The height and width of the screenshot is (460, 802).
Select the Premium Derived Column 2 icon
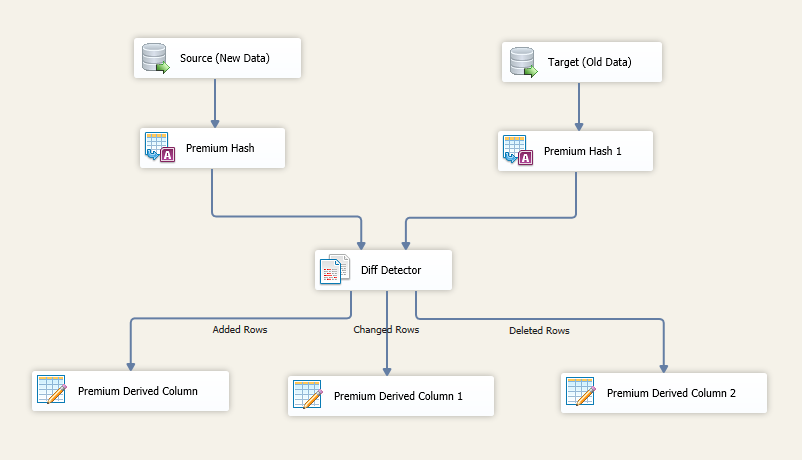[x=581, y=393]
